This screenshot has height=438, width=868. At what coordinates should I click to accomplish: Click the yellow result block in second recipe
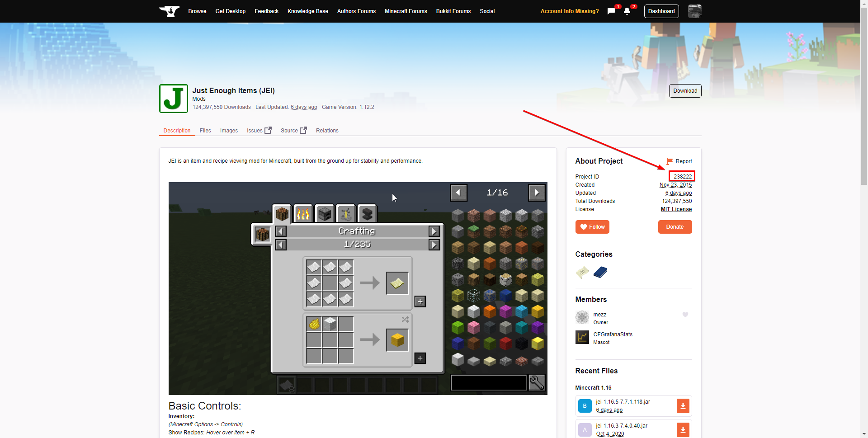pyautogui.click(x=397, y=340)
